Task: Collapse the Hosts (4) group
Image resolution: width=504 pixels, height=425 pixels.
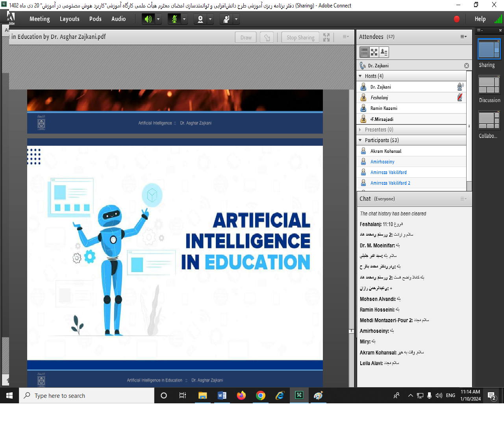Action: coord(360,76)
